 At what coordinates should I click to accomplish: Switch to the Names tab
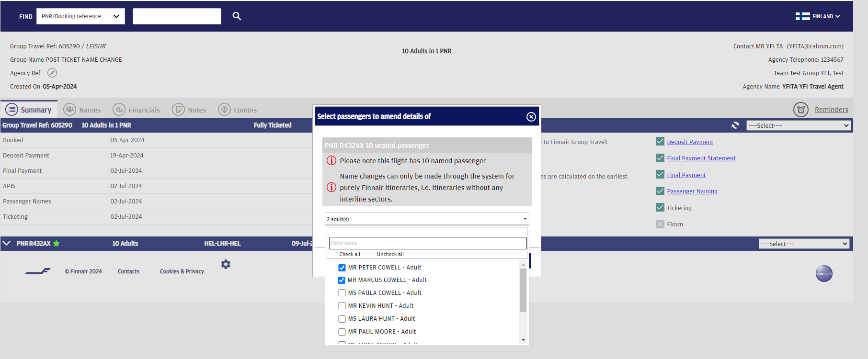82,110
